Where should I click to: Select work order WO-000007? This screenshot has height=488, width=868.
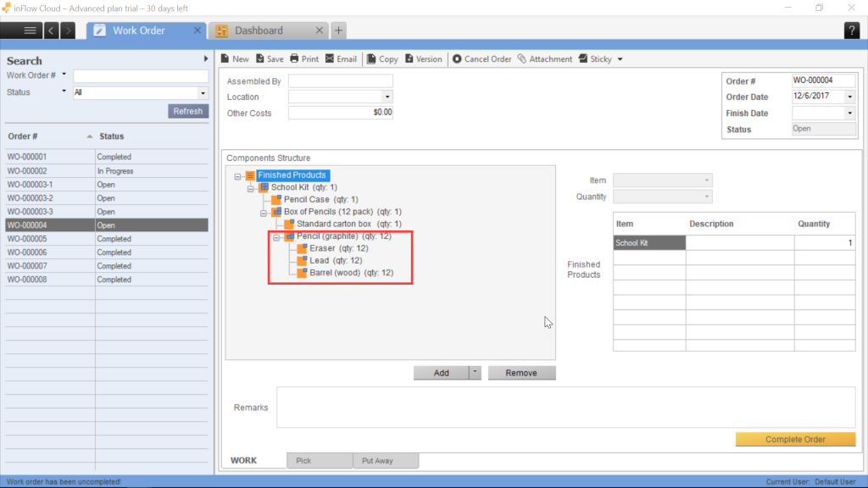tap(107, 266)
